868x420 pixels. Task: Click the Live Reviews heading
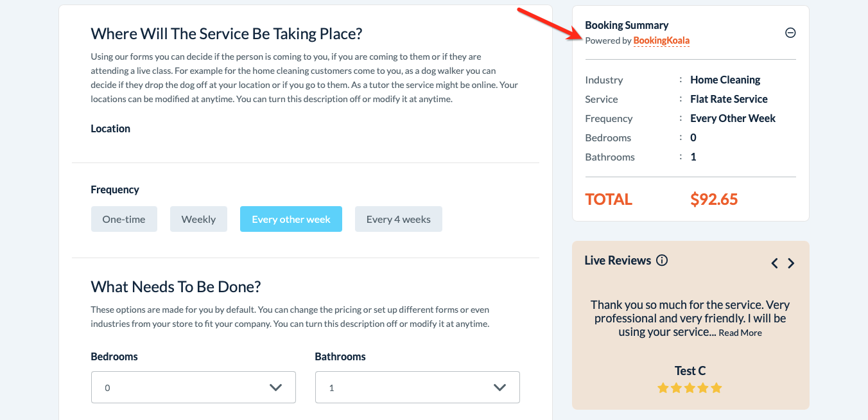tap(618, 260)
